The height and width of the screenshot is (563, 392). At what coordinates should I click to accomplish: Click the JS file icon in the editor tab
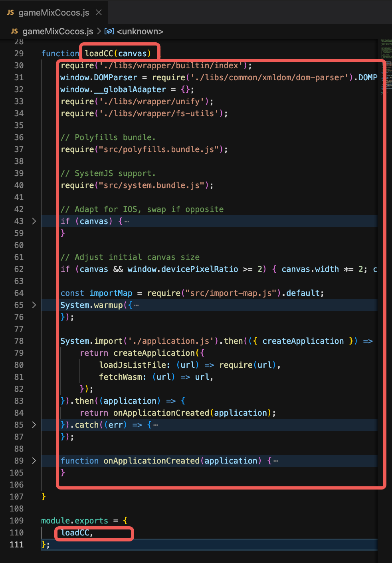pos(10,12)
